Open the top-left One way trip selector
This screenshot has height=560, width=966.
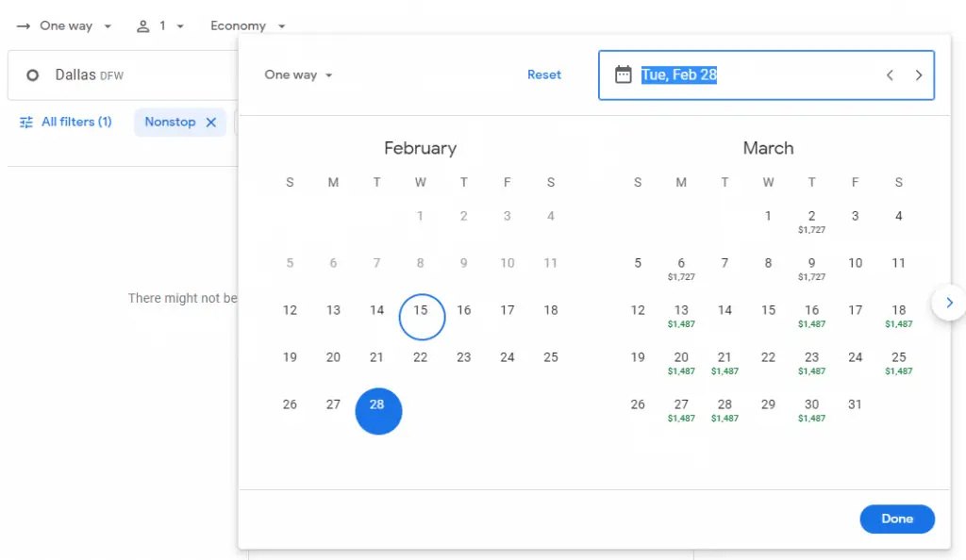[x=64, y=26]
